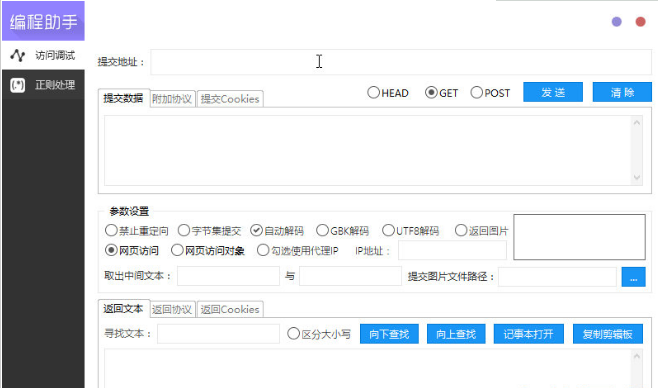The height and width of the screenshot is (388, 658).
Task: Click the blue browse "..." button
Action: pos(633,277)
